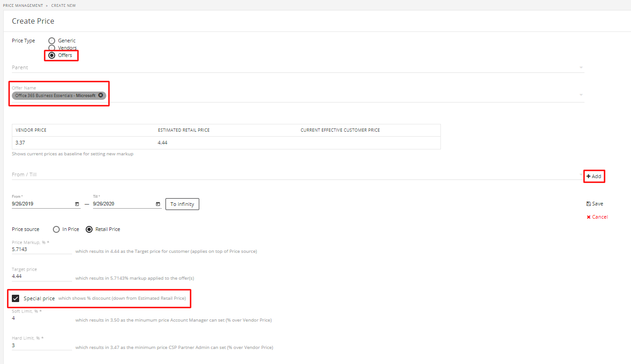Click the Vendor Price value 3.37
The image size is (631, 364).
(x=21, y=143)
